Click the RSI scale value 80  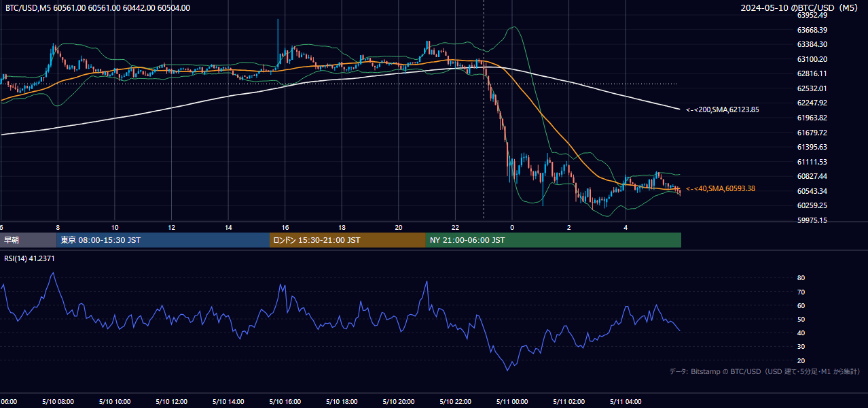coord(801,278)
